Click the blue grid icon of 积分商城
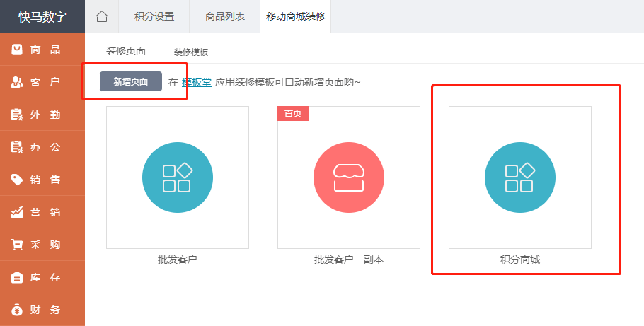 (520, 177)
